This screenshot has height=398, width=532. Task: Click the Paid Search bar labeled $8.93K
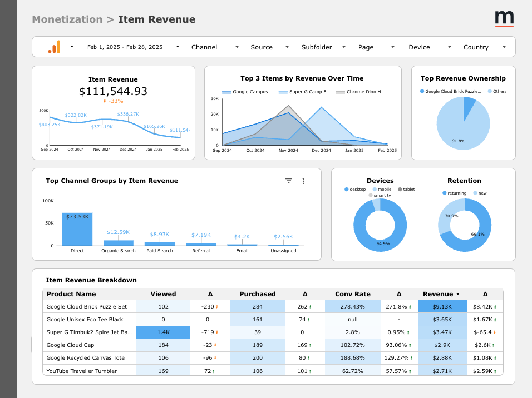[160, 244]
